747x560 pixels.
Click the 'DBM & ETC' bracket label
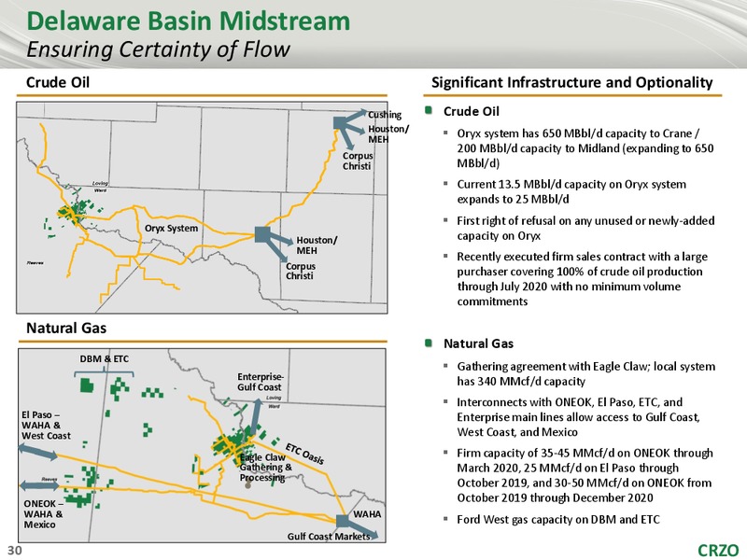pos(104,359)
